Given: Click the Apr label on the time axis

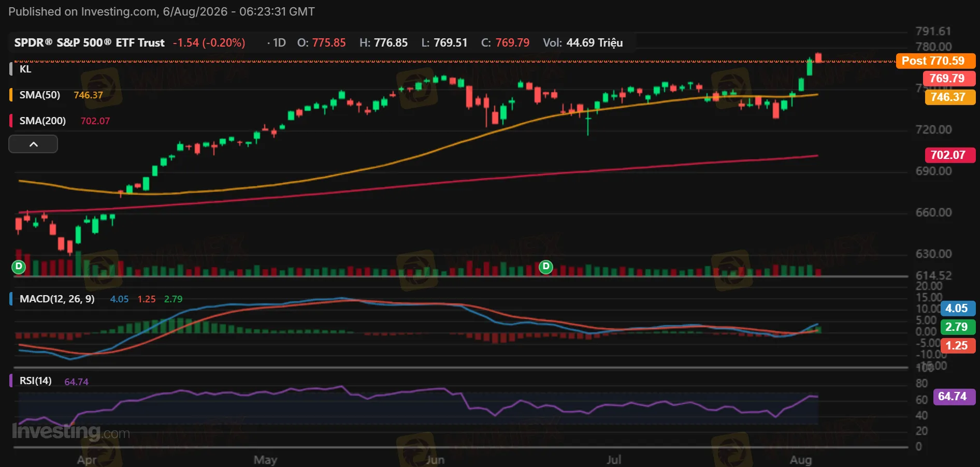Looking at the screenshot, I should pos(87,460).
